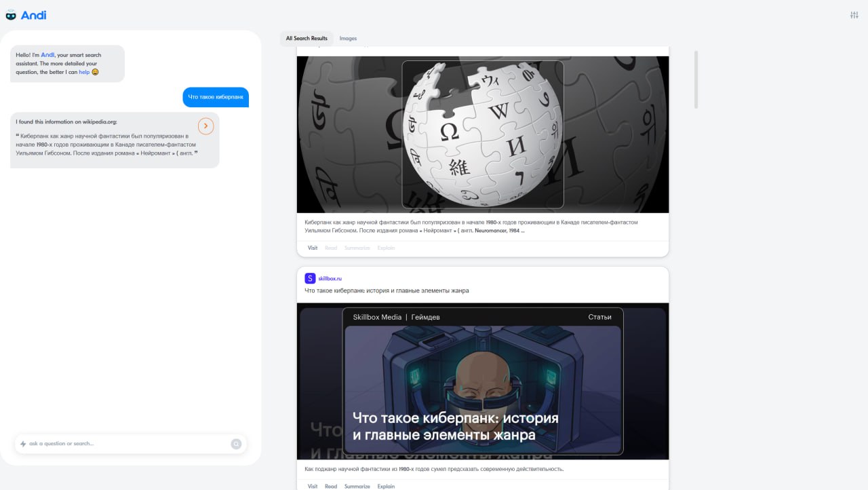This screenshot has height=490, width=868.
Task: Summarize the Skillbox article result
Action: tap(357, 486)
